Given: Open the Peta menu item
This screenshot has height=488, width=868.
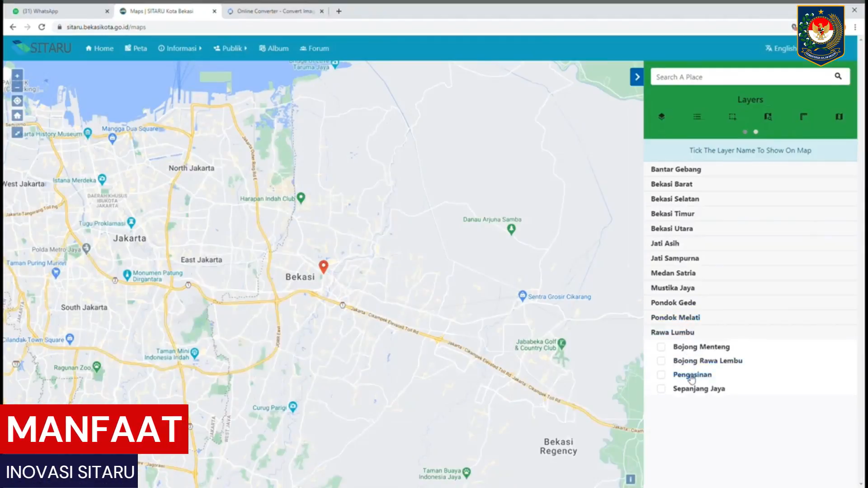Looking at the screenshot, I should [x=136, y=48].
